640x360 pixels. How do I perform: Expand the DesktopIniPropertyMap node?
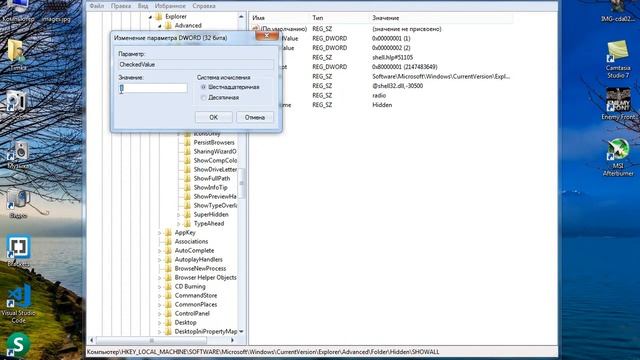(160, 331)
